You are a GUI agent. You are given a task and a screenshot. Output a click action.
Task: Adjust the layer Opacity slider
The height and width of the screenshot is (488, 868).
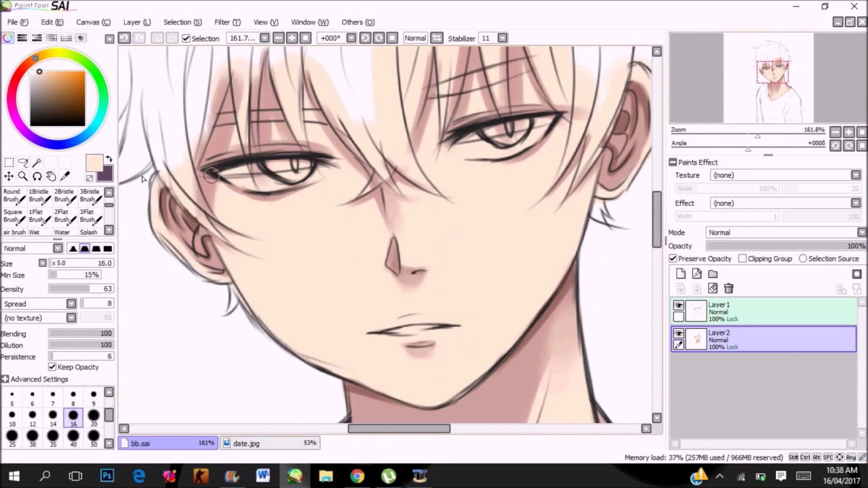[x=785, y=246]
